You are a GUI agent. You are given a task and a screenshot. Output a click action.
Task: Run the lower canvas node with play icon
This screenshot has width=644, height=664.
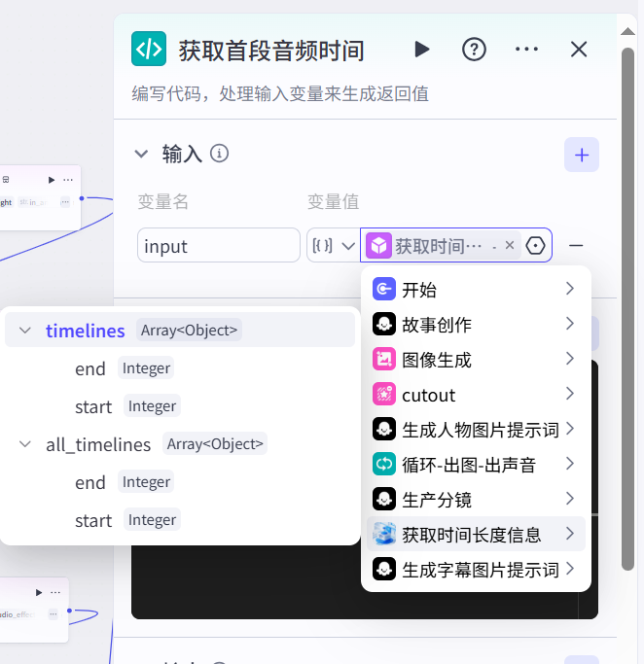coord(39,592)
